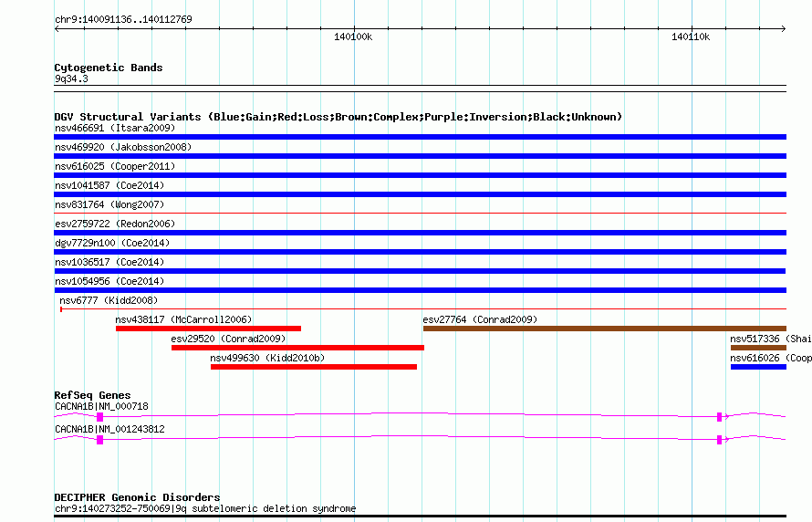This screenshot has height=522, width=812.
Task: Click the nsv616026 label text
Action: (771, 358)
